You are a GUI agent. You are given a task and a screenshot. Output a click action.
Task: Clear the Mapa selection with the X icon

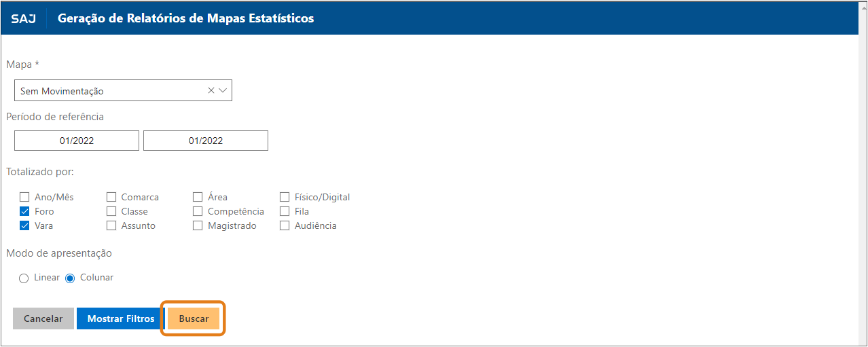tap(211, 90)
